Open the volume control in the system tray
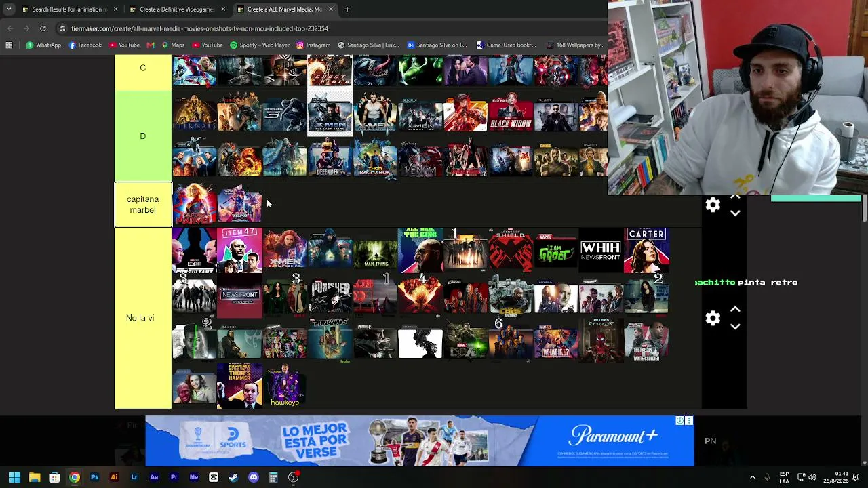 pos(812,477)
